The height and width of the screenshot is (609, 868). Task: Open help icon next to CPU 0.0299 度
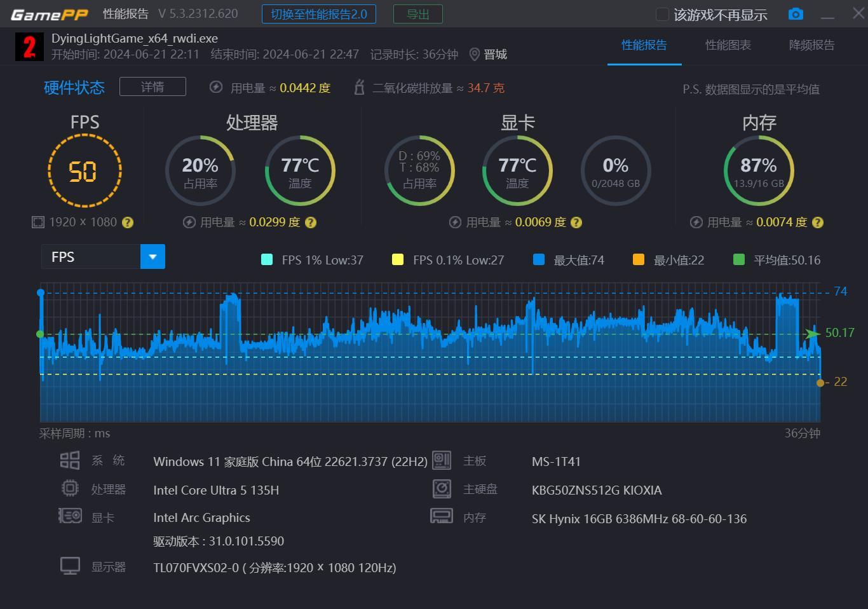[311, 222]
